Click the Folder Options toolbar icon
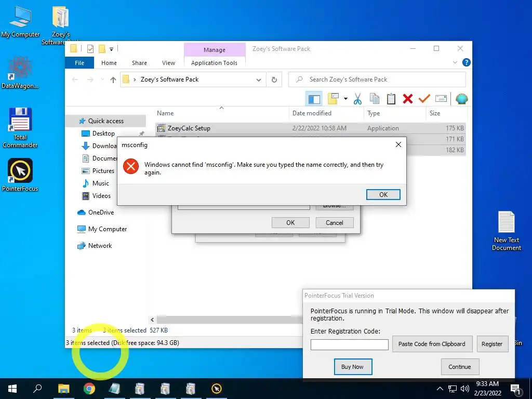Image resolution: width=532 pixels, height=399 pixels. 333,99
